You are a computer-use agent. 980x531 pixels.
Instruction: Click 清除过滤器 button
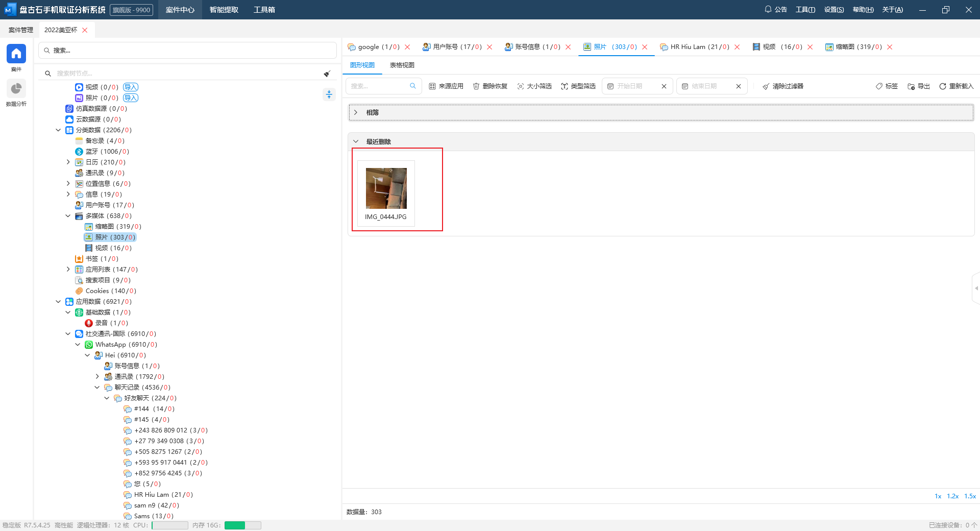[x=783, y=86]
